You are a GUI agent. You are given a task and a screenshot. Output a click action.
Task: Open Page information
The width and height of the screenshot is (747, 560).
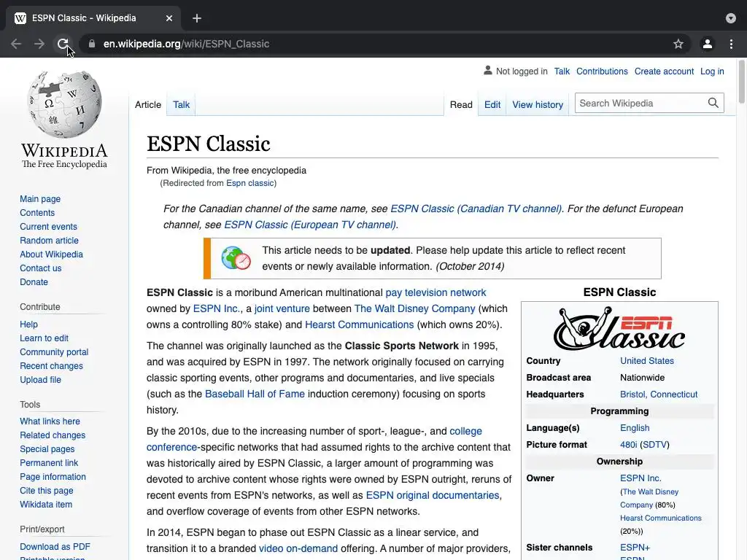click(x=53, y=477)
